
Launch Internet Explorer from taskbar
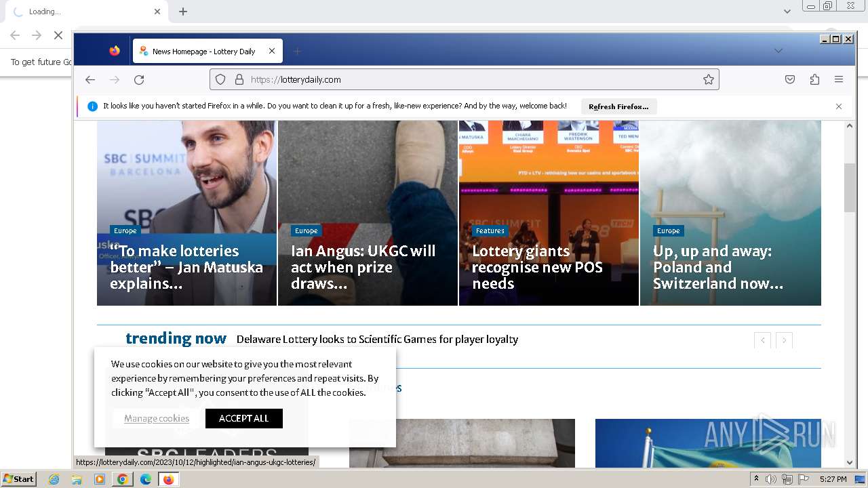point(54,479)
